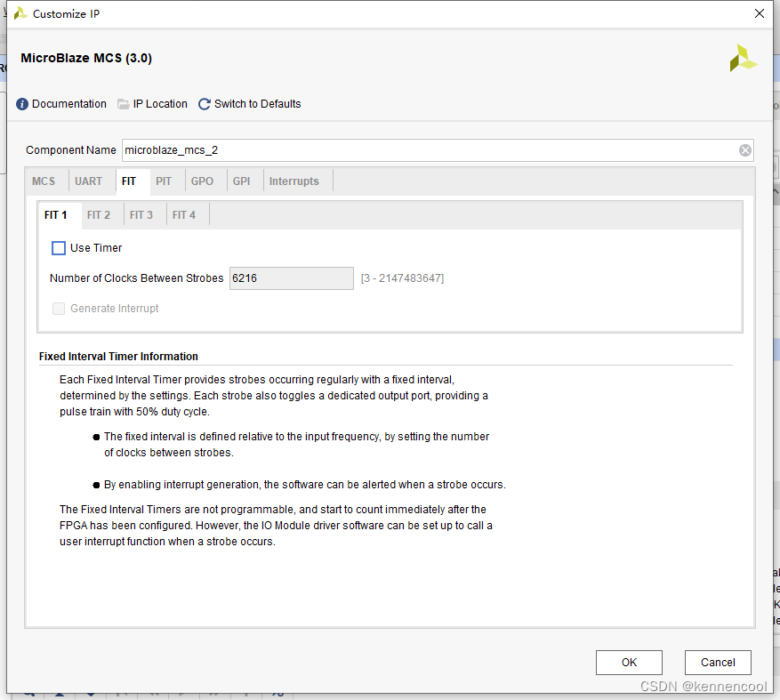Click the IP Location folder icon
The width and height of the screenshot is (780, 700).
pos(123,104)
